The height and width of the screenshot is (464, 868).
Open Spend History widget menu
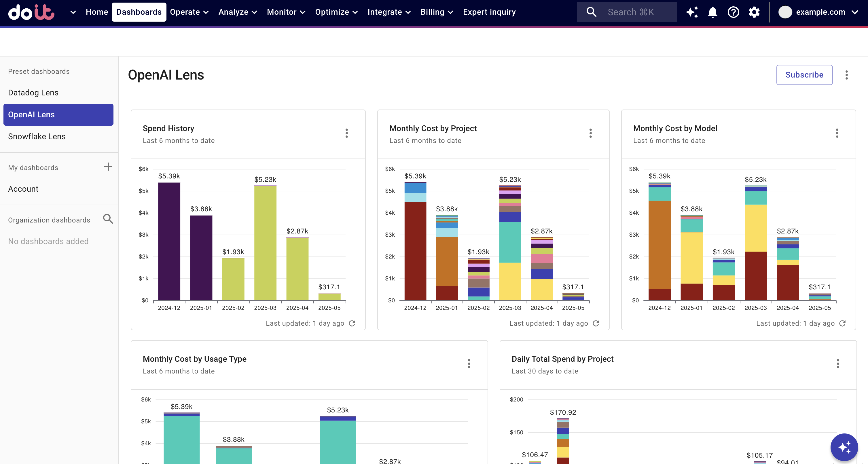(346, 133)
